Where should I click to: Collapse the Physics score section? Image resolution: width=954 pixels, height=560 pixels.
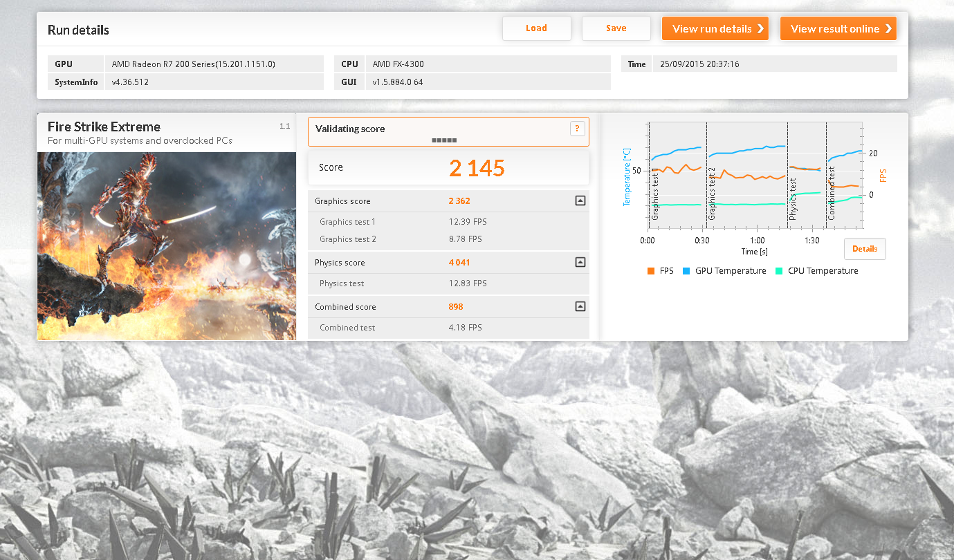point(580,262)
